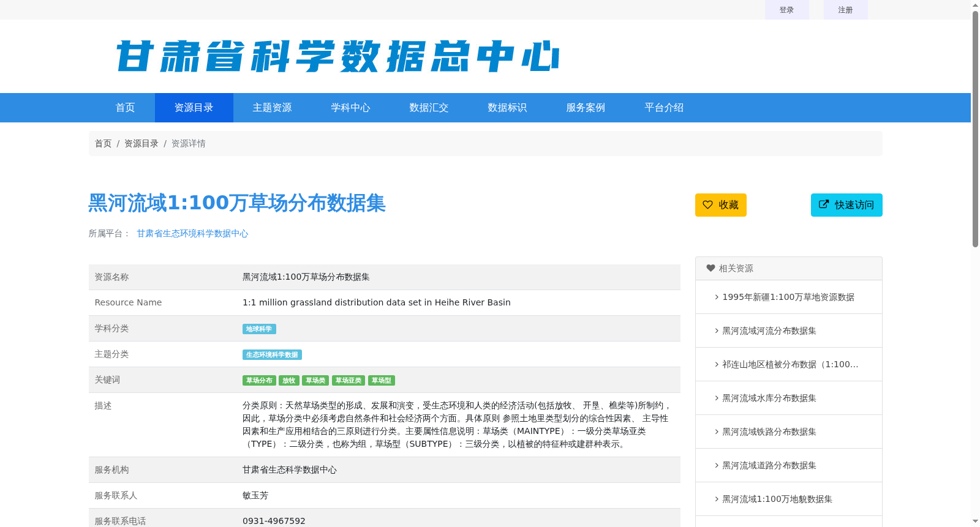Open the 首页 navigation tab
The image size is (980, 527).
(126, 108)
